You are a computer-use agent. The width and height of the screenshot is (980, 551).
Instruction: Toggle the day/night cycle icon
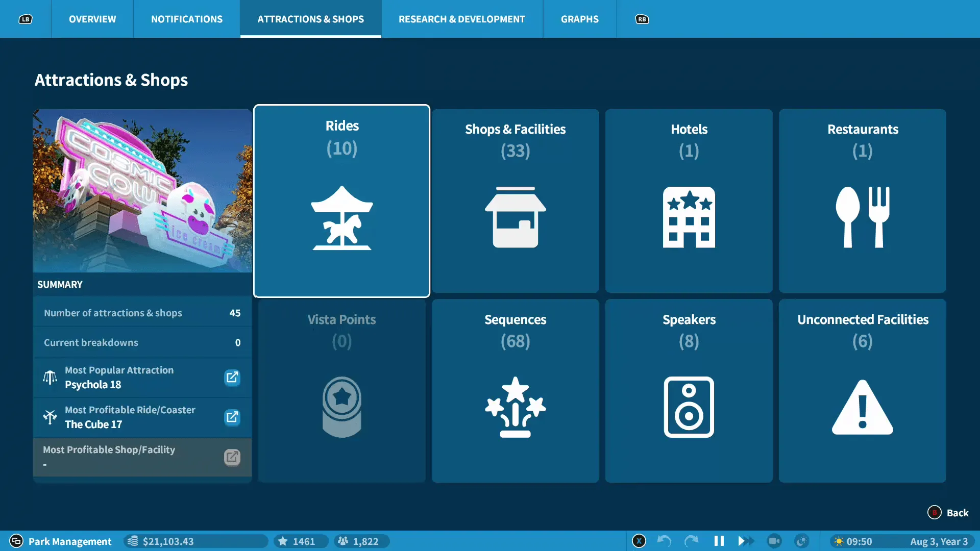click(x=802, y=541)
